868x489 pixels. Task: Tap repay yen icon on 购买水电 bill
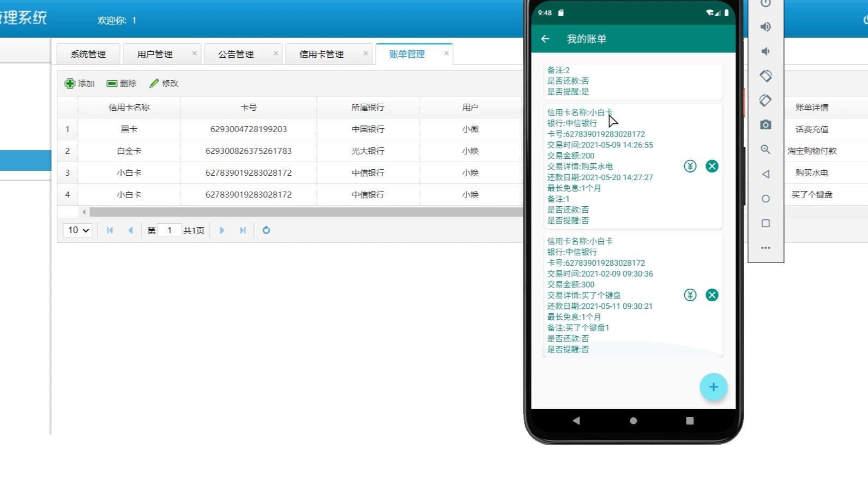(690, 166)
